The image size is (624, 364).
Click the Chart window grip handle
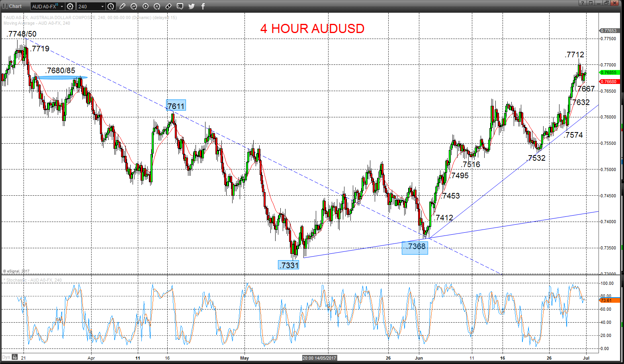coord(5,6)
